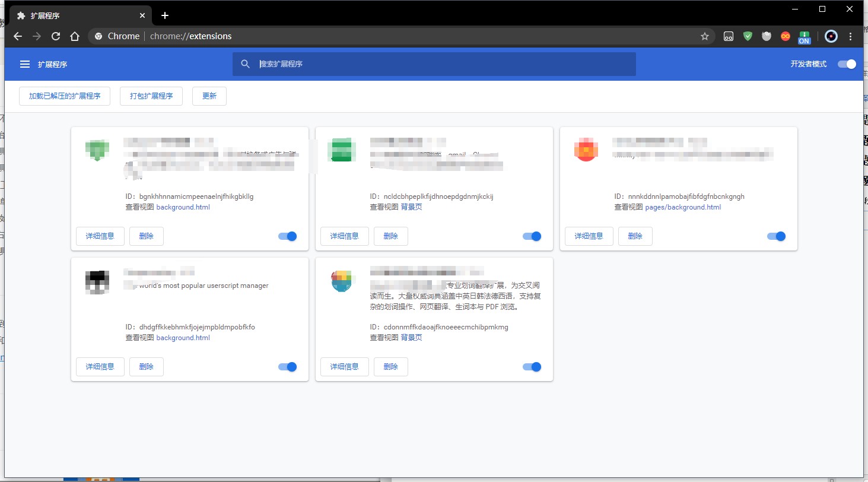This screenshot has width=868, height=482.
Task: Open the green shield extension in the toolbar
Action: point(748,36)
